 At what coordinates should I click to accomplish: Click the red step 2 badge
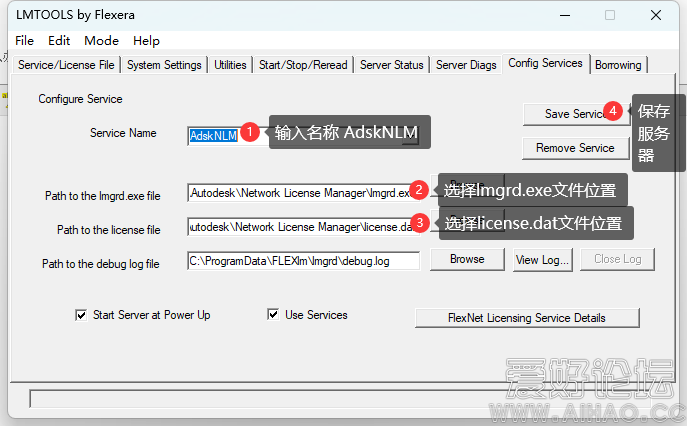[420, 190]
